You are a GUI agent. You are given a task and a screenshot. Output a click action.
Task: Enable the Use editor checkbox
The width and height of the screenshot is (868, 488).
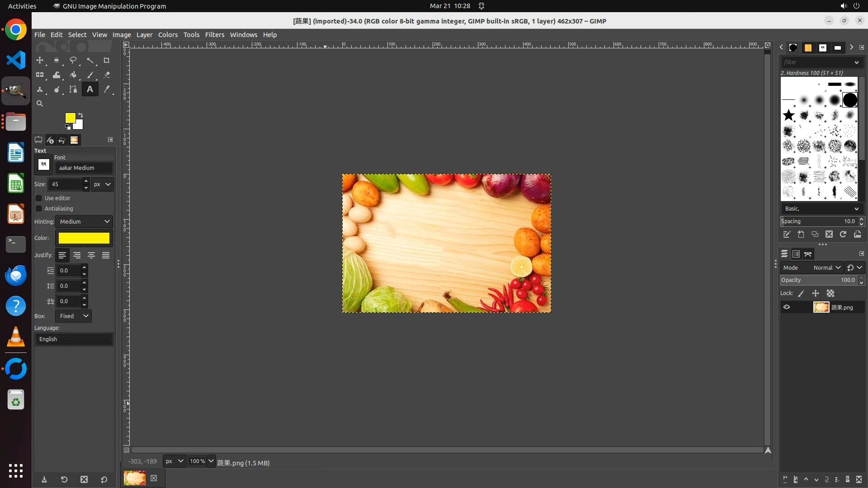click(x=39, y=198)
